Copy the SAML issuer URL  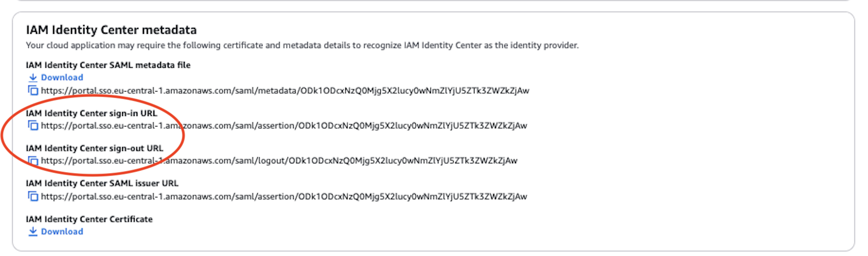coord(33,196)
